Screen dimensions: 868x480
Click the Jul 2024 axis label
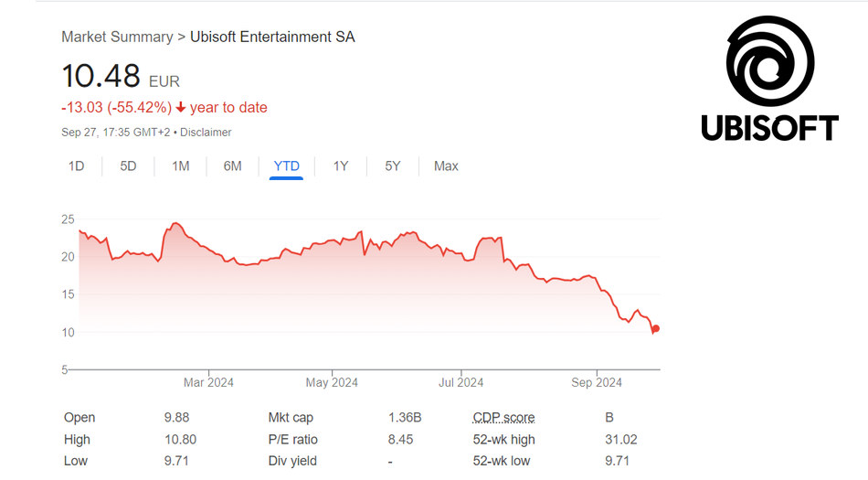coord(459,382)
